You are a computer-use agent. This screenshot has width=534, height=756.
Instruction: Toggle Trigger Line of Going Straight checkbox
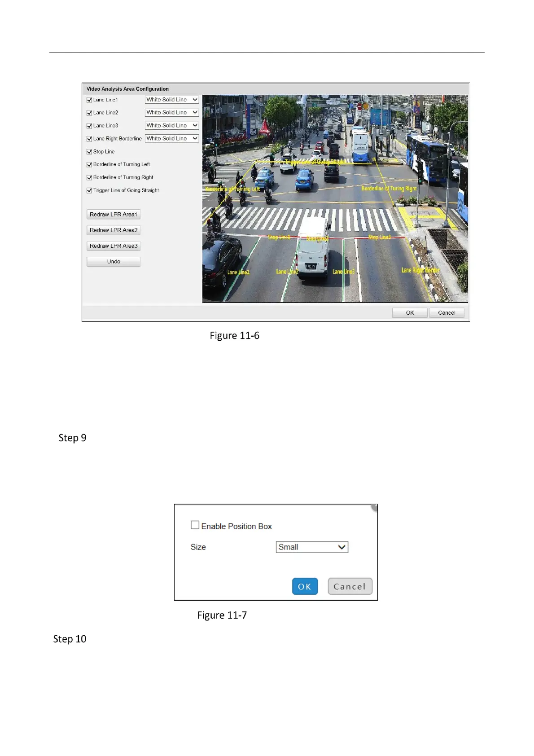(x=89, y=190)
